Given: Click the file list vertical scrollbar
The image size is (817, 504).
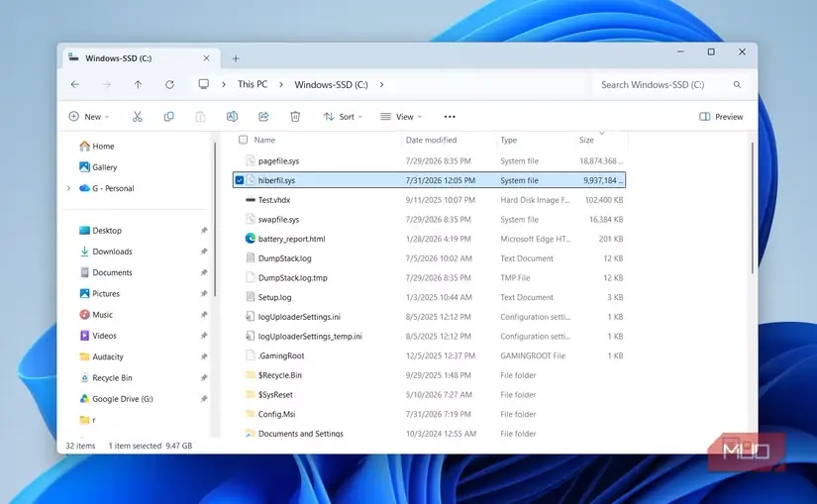Looking at the screenshot, I should (752, 207).
